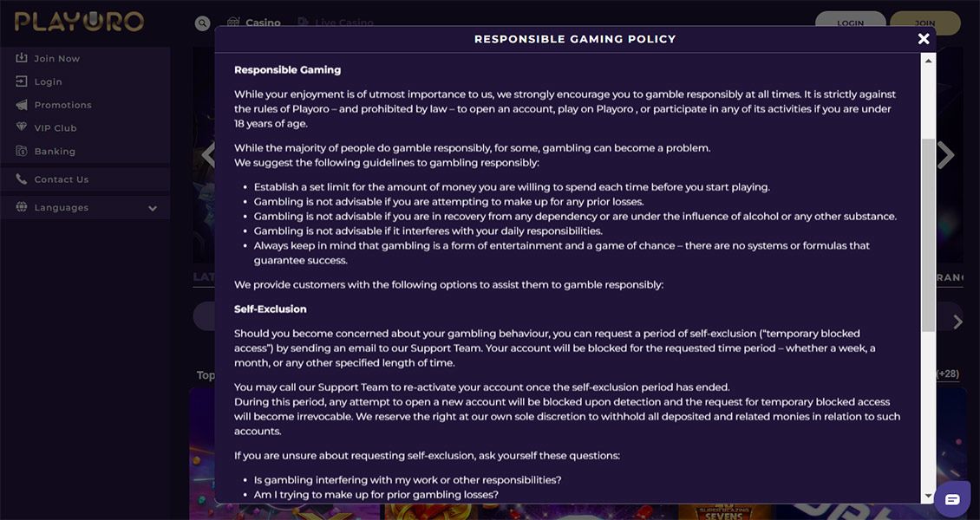980x520 pixels.
Task: Open the live chat bubble icon
Action: (x=952, y=499)
